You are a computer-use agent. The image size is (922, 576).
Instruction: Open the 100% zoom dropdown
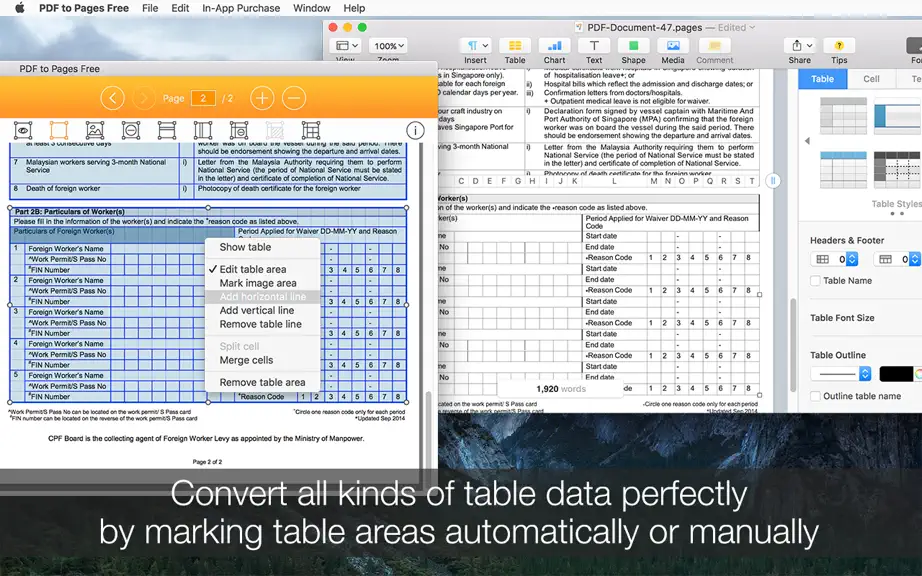[x=388, y=46]
